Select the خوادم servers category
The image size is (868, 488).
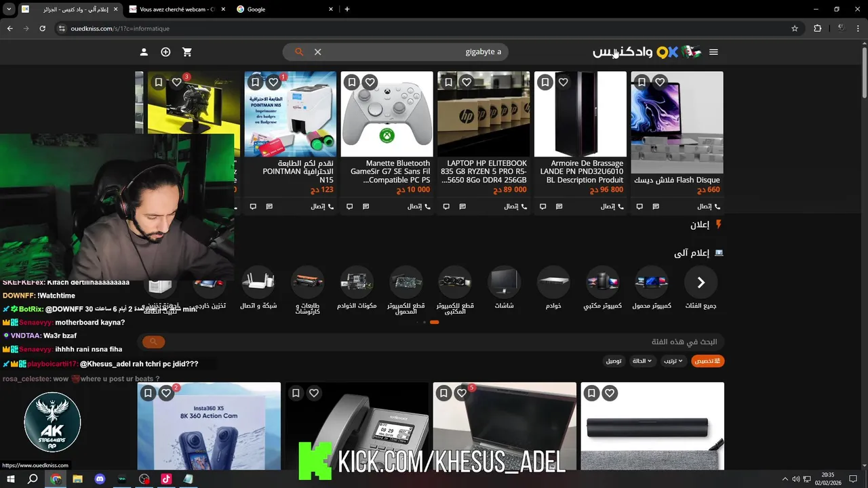pos(553,289)
